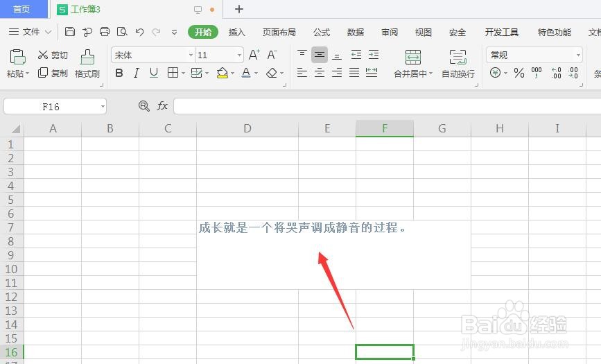Toggle vertical middle alignment
601x364 pixels.
320,55
